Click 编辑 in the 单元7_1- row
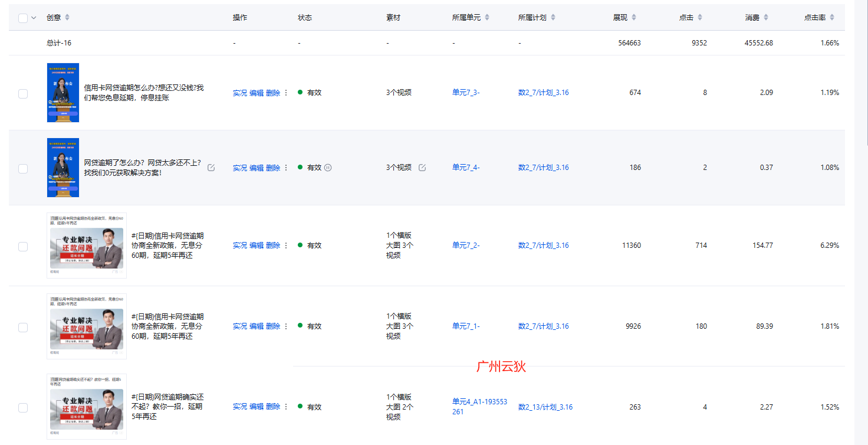 point(257,326)
